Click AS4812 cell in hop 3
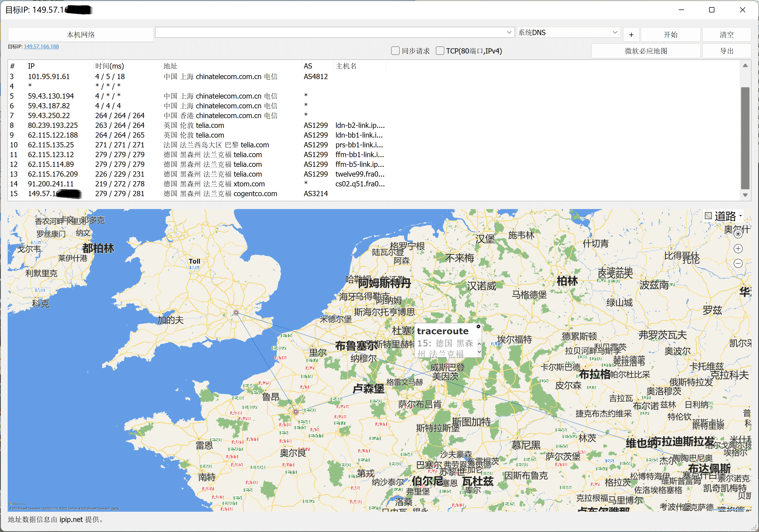 click(x=316, y=76)
